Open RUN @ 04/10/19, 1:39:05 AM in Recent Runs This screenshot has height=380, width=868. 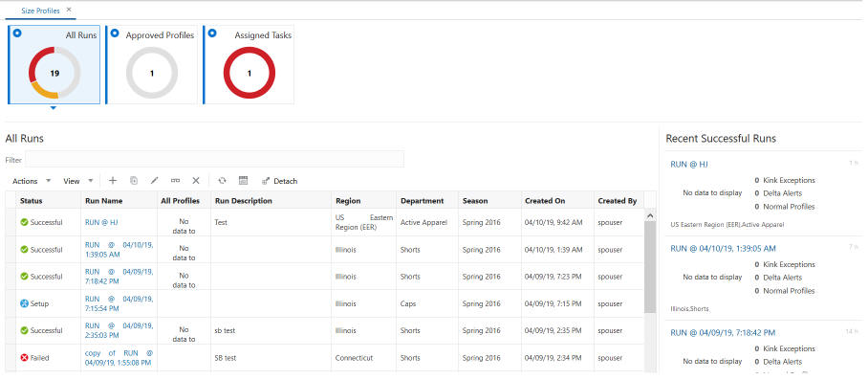click(x=723, y=248)
